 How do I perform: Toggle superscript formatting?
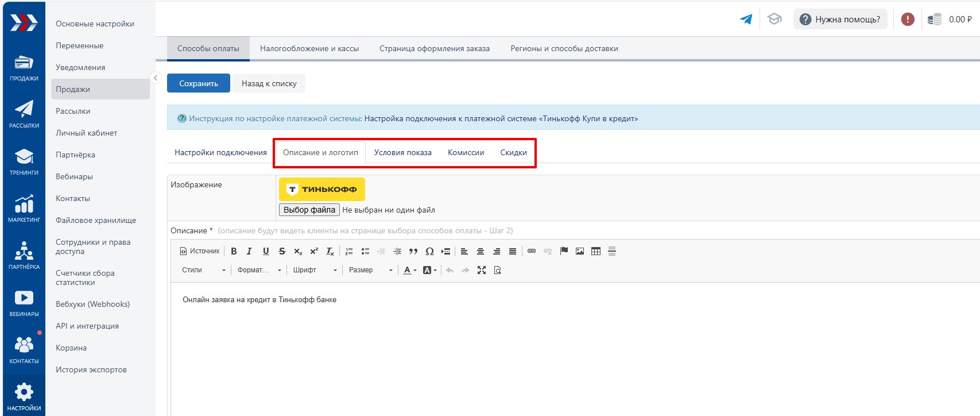tap(314, 251)
